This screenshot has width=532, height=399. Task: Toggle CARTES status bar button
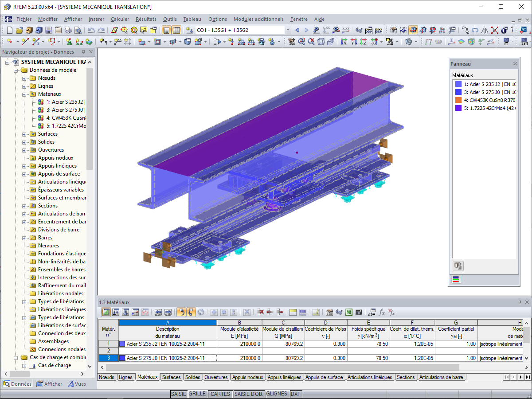click(220, 394)
